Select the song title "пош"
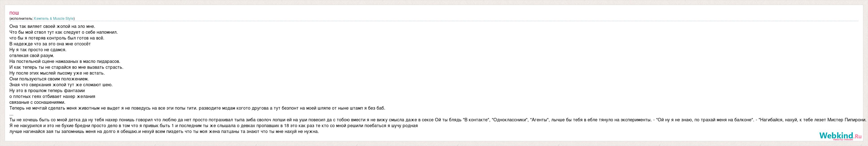Viewport: 868px width, 146px height. click(x=14, y=13)
